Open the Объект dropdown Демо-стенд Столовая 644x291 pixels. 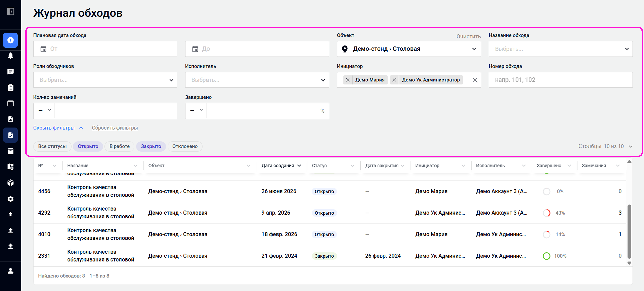[409, 49]
